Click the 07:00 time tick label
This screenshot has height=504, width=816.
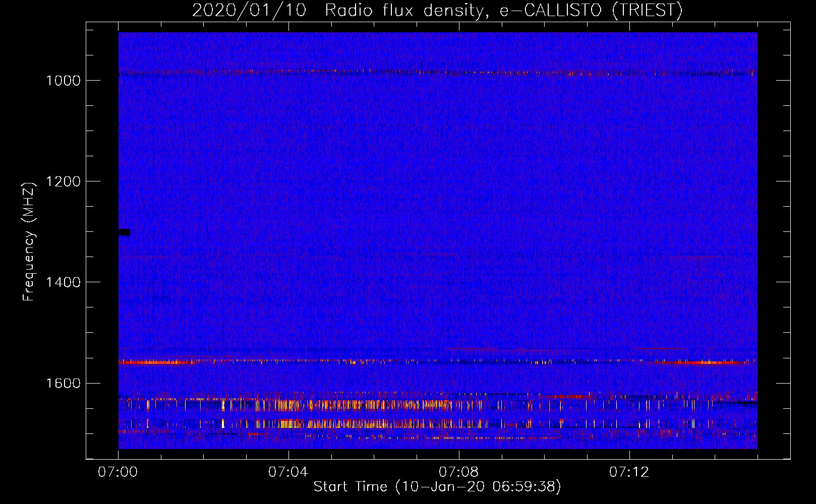pyautogui.click(x=118, y=472)
